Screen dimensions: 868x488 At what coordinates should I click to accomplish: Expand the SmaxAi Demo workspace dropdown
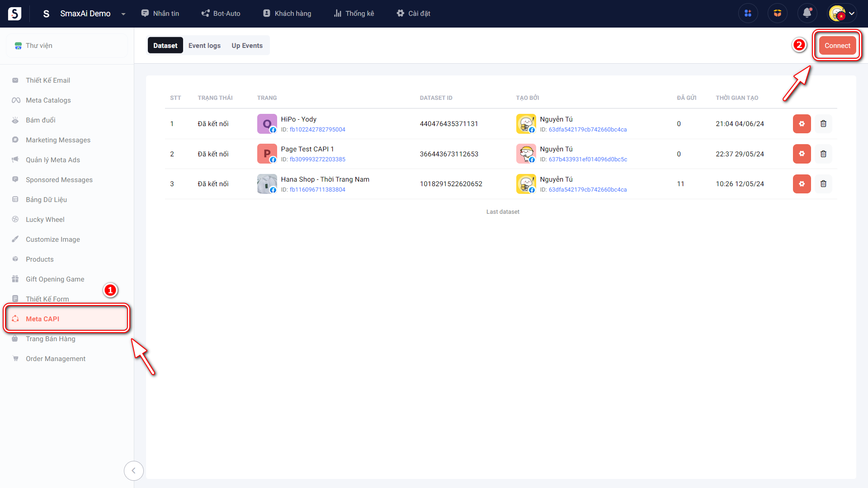pos(123,14)
